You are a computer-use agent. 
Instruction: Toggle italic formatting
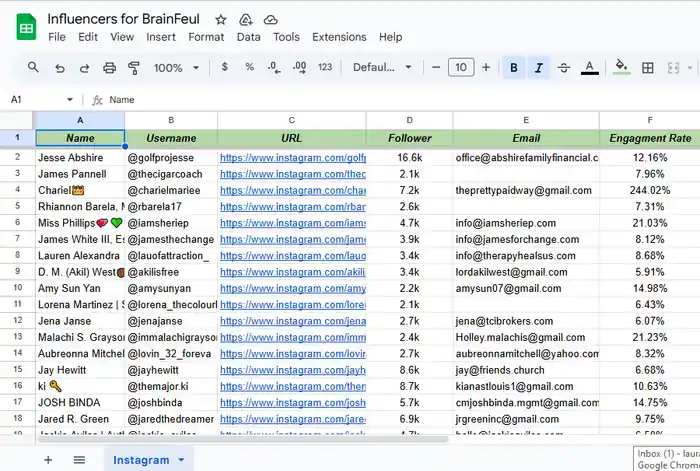pyautogui.click(x=539, y=67)
